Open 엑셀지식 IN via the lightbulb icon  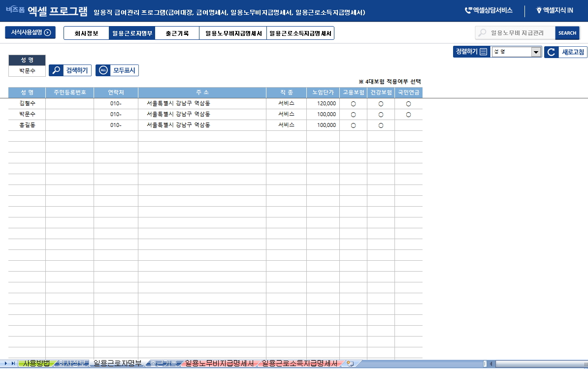(x=539, y=10)
